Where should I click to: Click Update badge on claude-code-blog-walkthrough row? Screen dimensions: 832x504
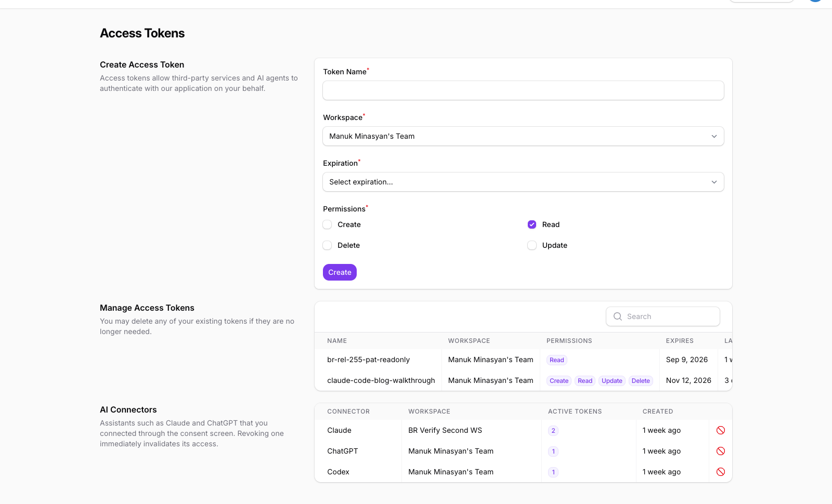coord(612,381)
